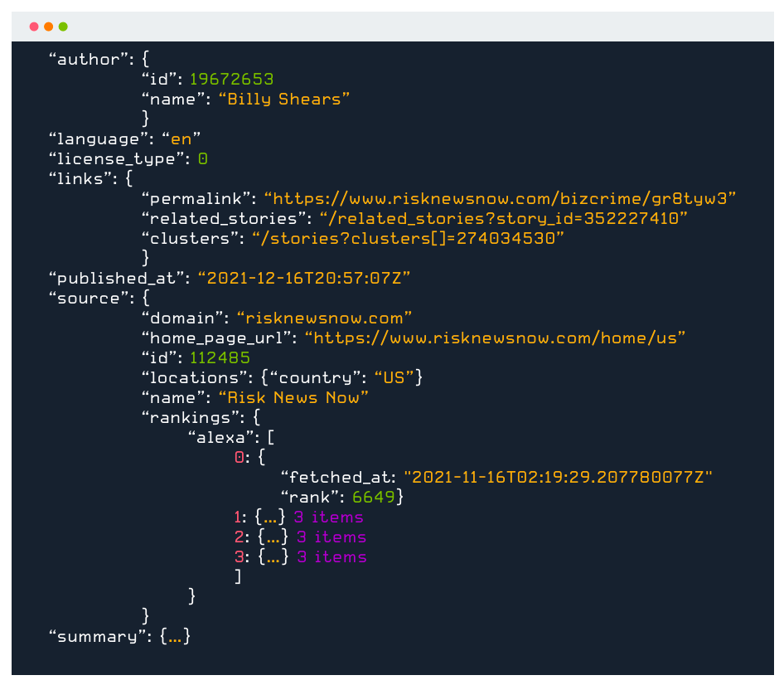The width and height of the screenshot is (784, 685).
Task: Select the domain value "risknewsnow.com"
Action: coord(324,318)
